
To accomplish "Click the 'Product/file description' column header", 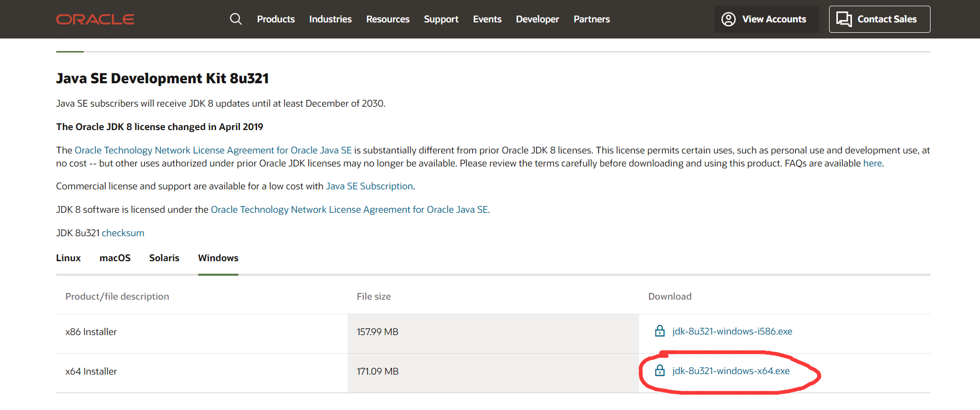I will pyautogui.click(x=117, y=297).
